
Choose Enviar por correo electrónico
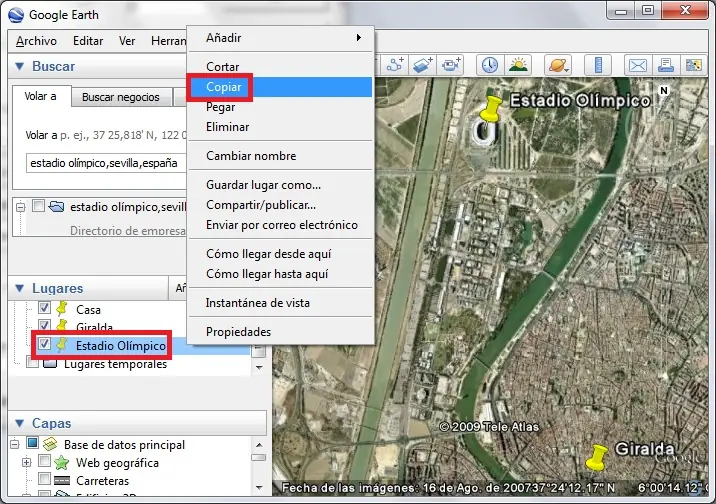[282, 225]
